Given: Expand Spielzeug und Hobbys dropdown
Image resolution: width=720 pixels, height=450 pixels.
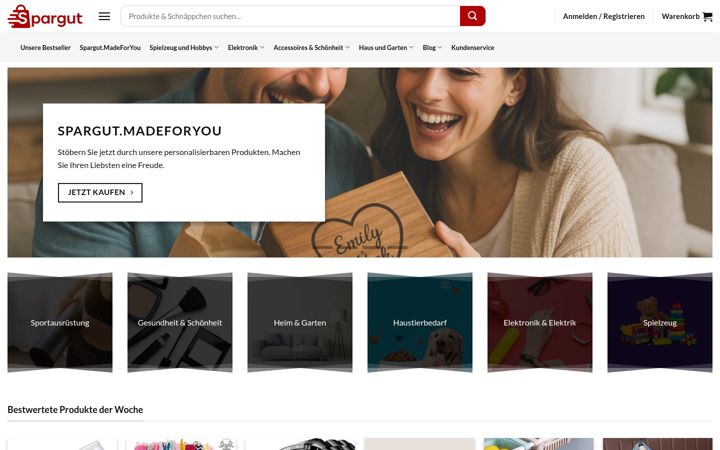Looking at the screenshot, I should click(x=184, y=47).
